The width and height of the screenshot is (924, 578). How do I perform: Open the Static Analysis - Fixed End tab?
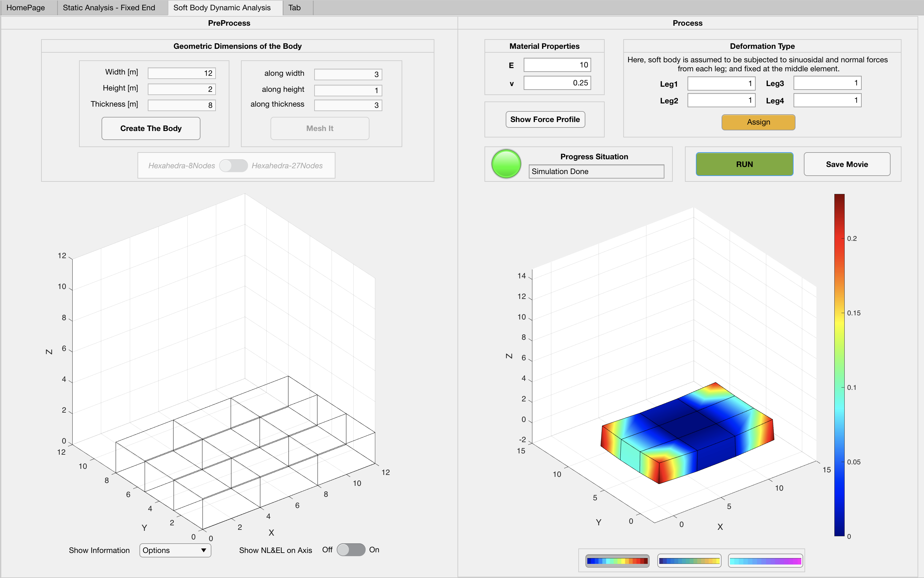coord(109,7)
